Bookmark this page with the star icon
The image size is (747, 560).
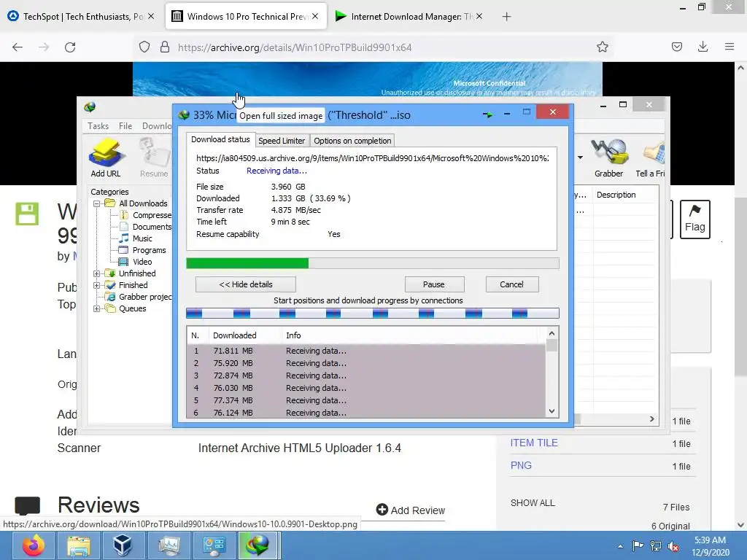[602, 47]
